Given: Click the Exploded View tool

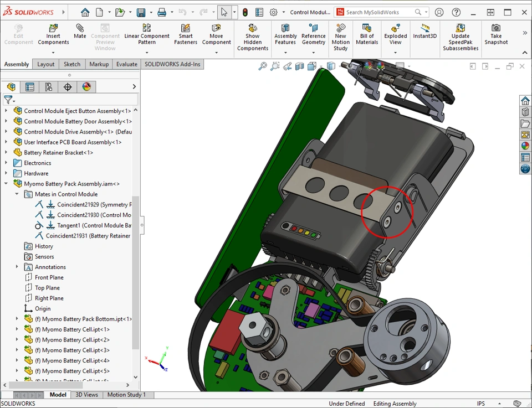Looking at the screenshot, I should [x=395, y=34].
